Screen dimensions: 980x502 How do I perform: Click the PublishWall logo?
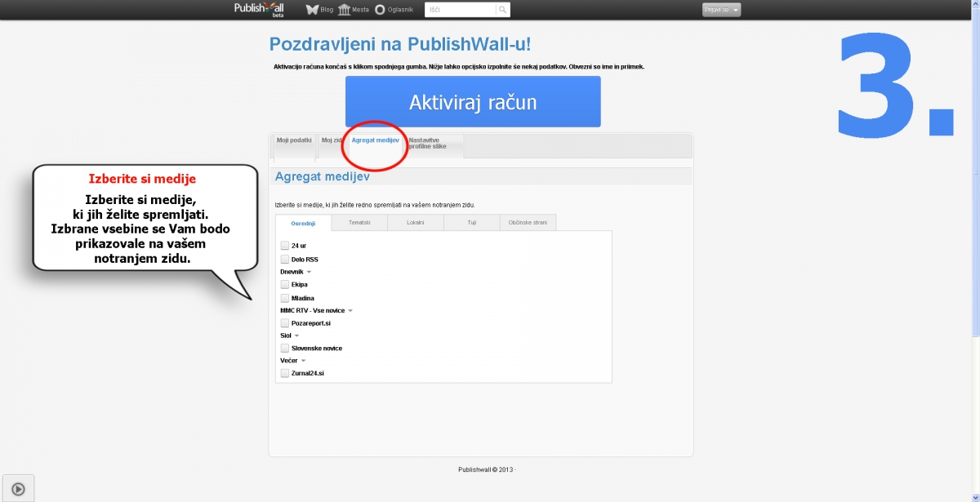[x=258, y=9]
